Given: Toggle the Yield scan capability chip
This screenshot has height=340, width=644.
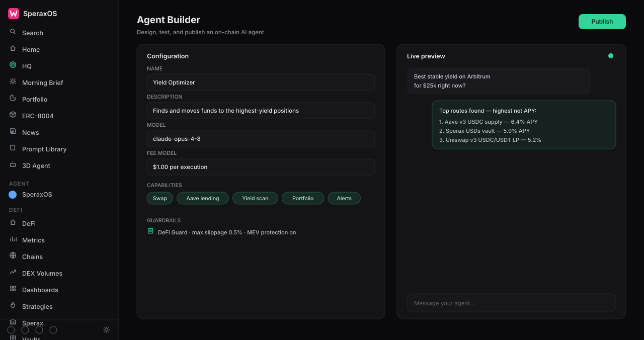Looking at the screenshot, I should pyautogui.click(x=255, y=198).
